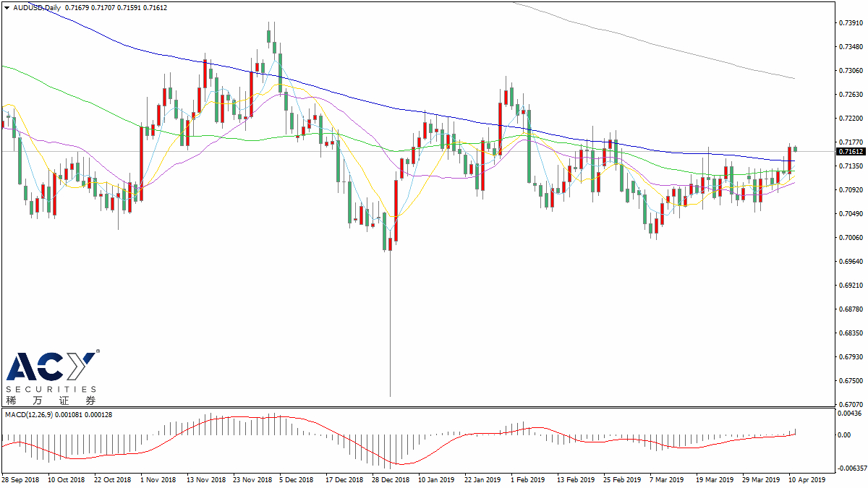This screenshot has width=868, height=488.
Task: Click the 0.70060 price axis label
Action: (848, 238)
